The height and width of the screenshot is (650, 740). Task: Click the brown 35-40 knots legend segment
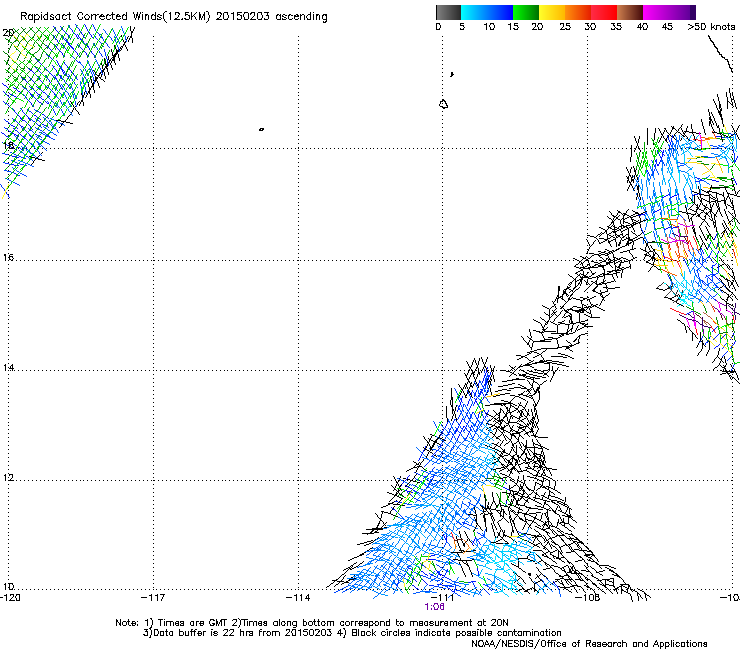tap(630, 12)
